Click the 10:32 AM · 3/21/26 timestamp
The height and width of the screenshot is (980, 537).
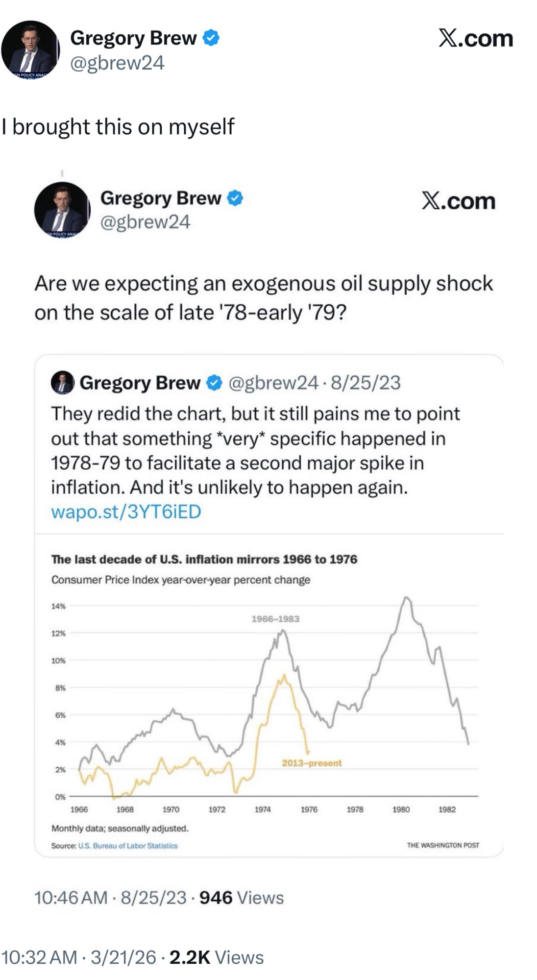pyautogui.click(x=78, y=957)
